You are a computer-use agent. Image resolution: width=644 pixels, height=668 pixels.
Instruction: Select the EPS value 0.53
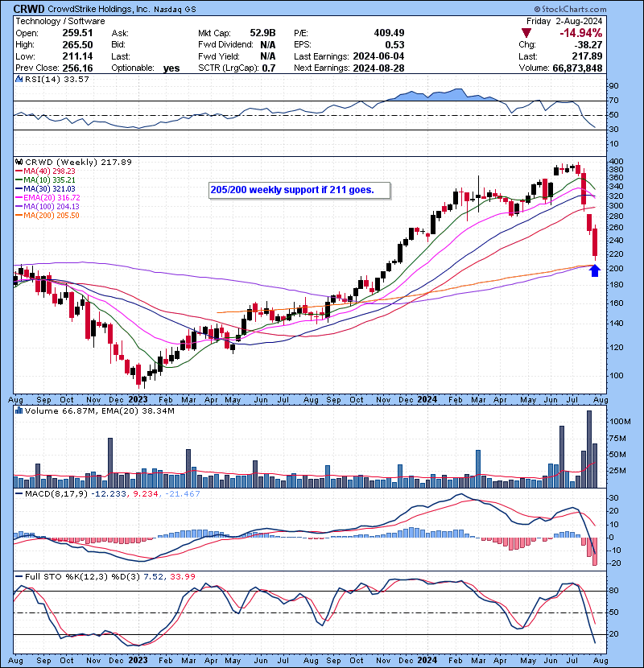394,44
